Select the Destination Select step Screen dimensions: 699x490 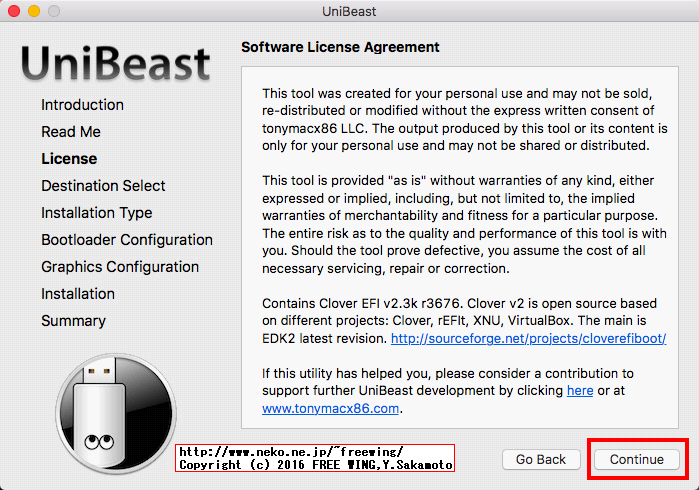click(x=103, y=186)
